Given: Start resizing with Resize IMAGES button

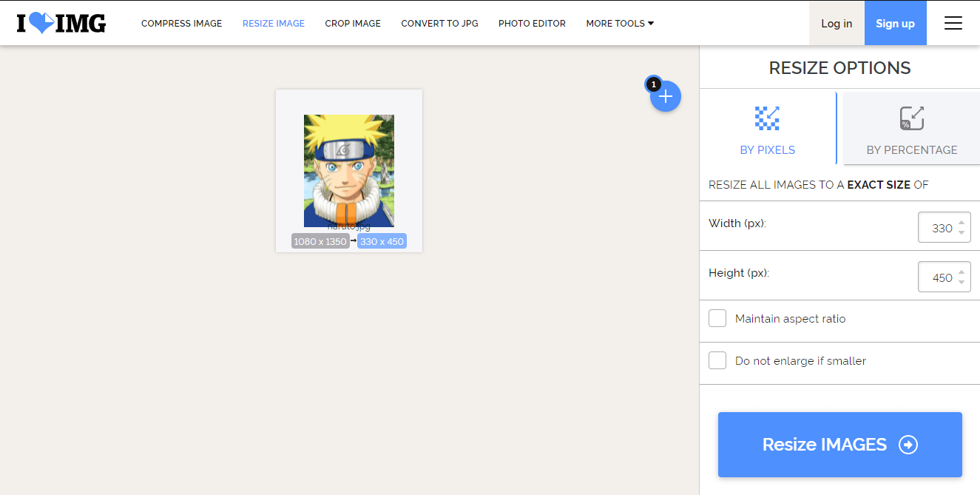Looking at the screenshot, I should [840, 445].
